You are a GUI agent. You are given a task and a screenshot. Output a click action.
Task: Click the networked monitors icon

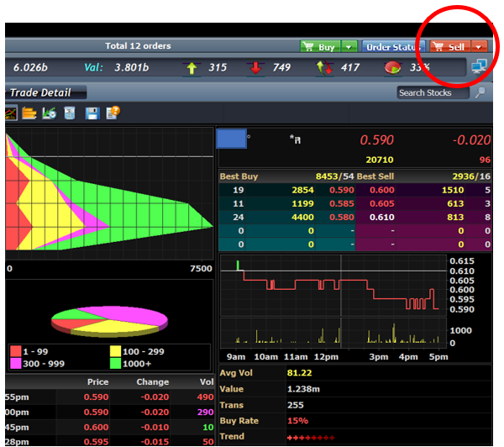480,66
